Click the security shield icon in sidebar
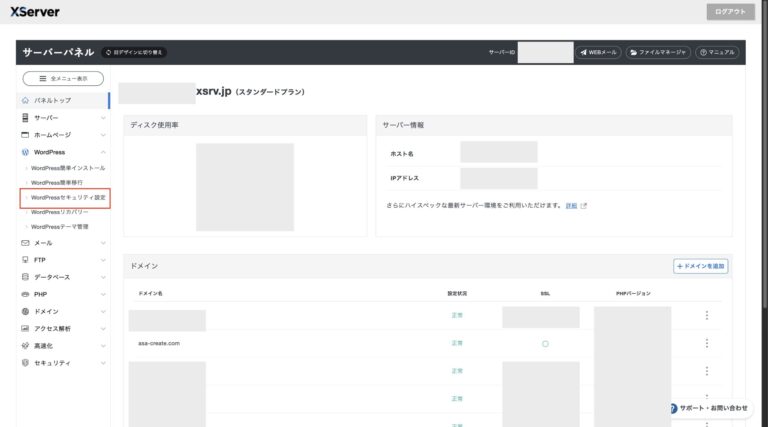768x427 pixels. tap(25, 363)
